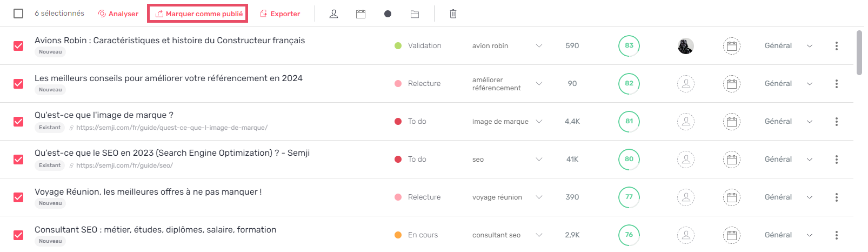Open the semji.com image-de-marque URL link

(x=172, y=128)
